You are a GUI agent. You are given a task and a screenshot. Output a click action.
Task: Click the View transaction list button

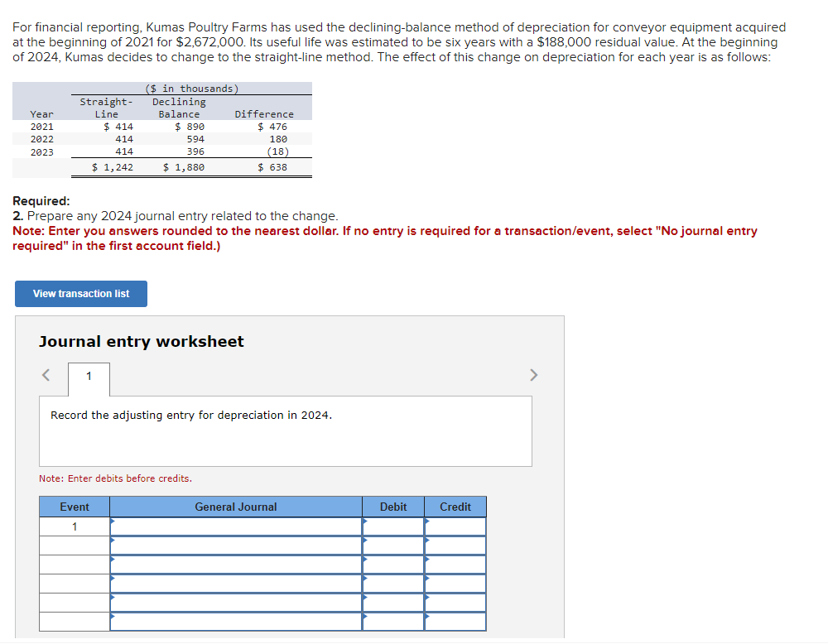[x=81, y=294]
